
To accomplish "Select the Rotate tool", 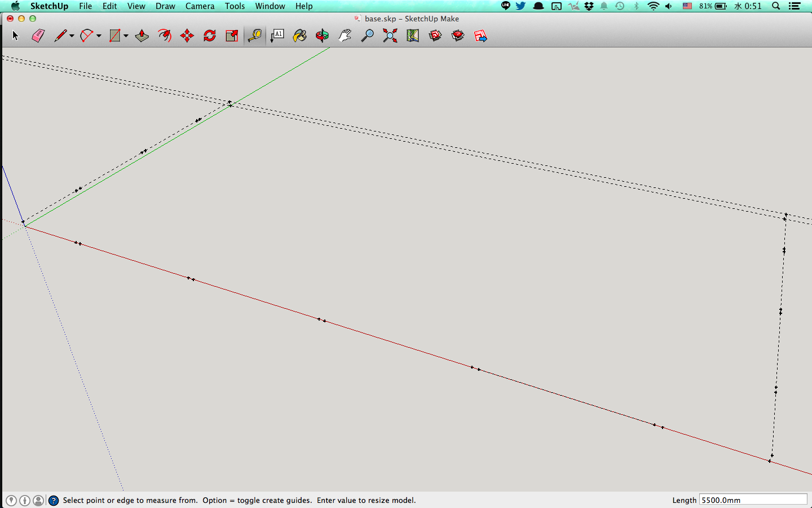I will coord(210,36).
